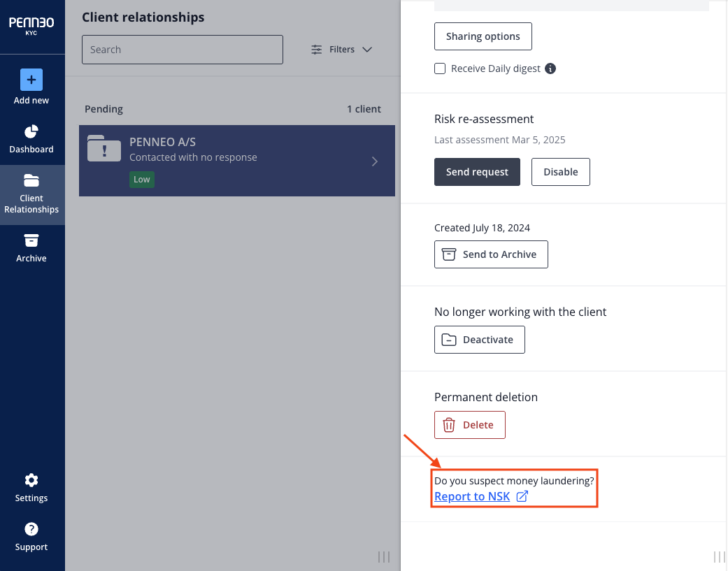
Task: Open the Report to NSK link
Action: 472,496
